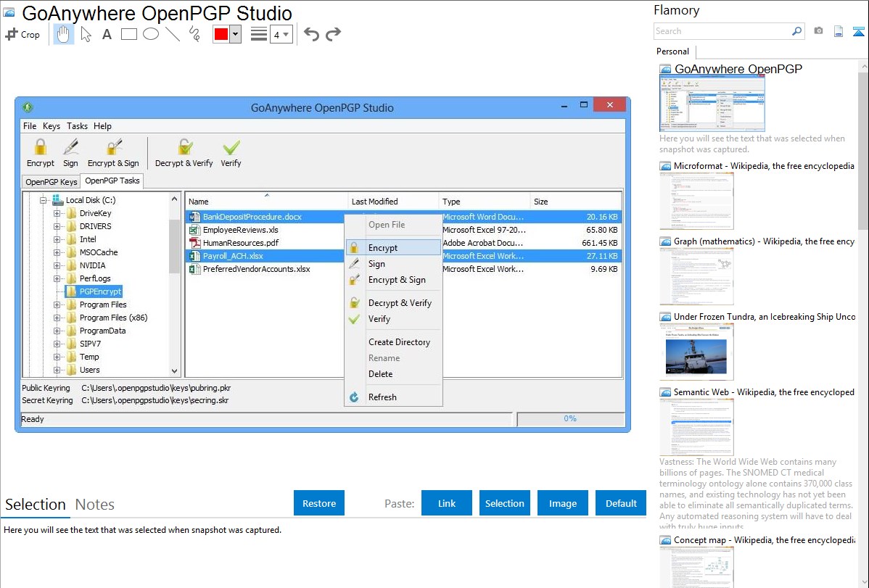Choose Decrypt & Verify in context menu

click(x=393, y=303)
